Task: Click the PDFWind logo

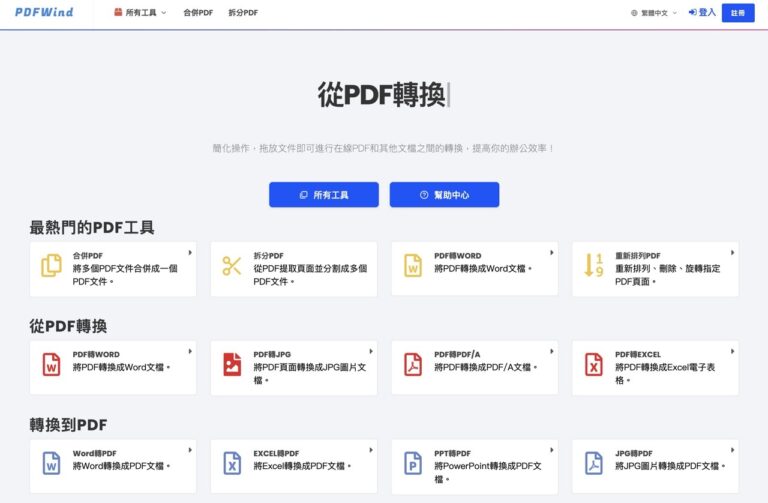Action: (44, 12)
